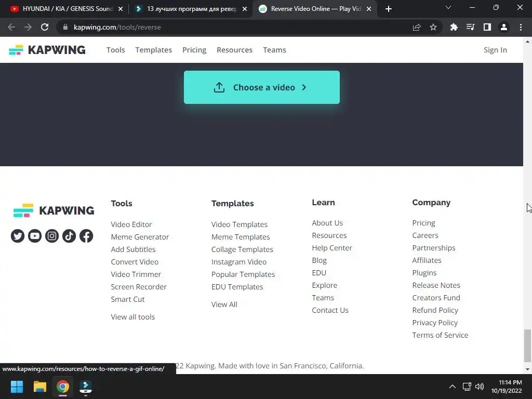Image resolution: width=532 pixels, height=399 pixels.
Task: Open the Chrome profile menu
Action: (x=504, y=27)
